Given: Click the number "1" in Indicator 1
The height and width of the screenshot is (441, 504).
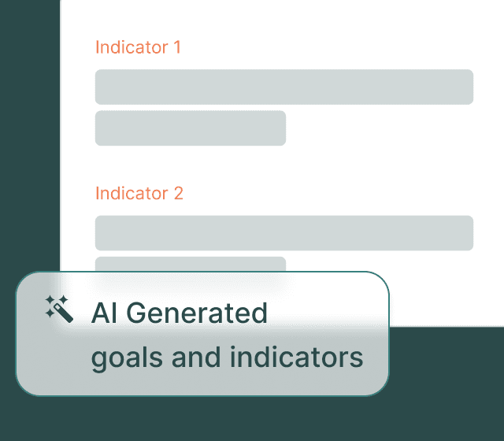Looking at the screenshot, I should click(176, 47).
